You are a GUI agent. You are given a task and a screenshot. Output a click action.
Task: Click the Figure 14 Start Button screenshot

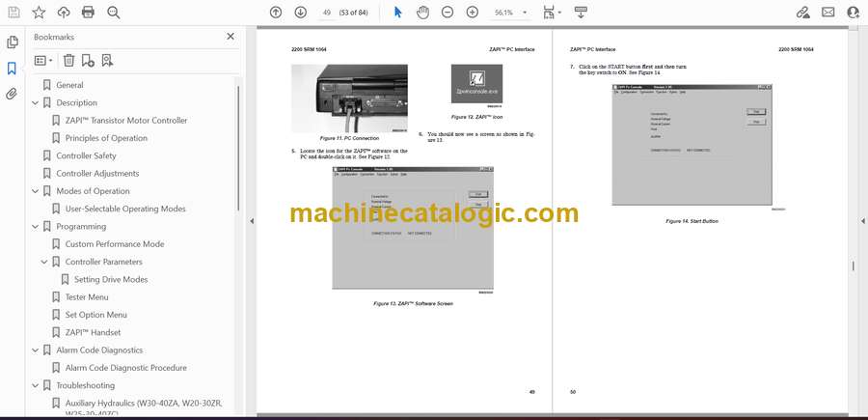point(692,145)
